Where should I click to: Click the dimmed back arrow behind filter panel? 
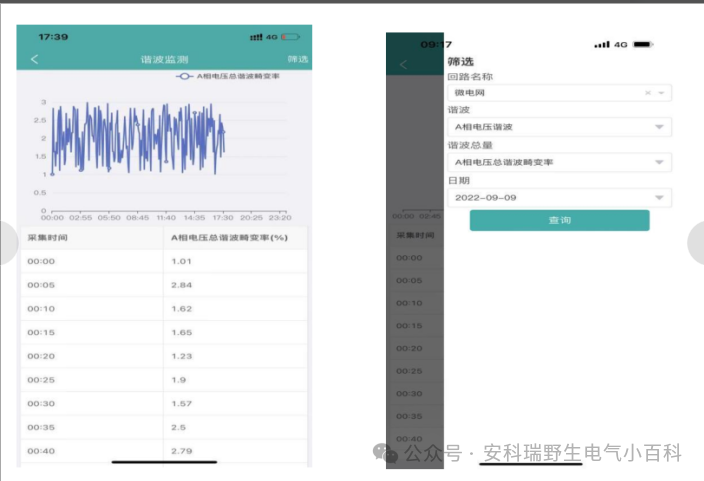pyautogui.click(x=403, y=65)
